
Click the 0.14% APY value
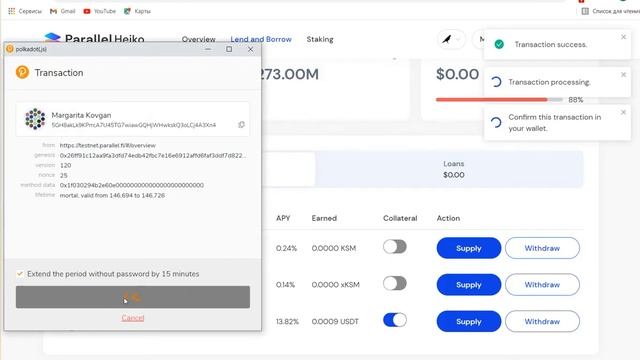coord(285,284)
